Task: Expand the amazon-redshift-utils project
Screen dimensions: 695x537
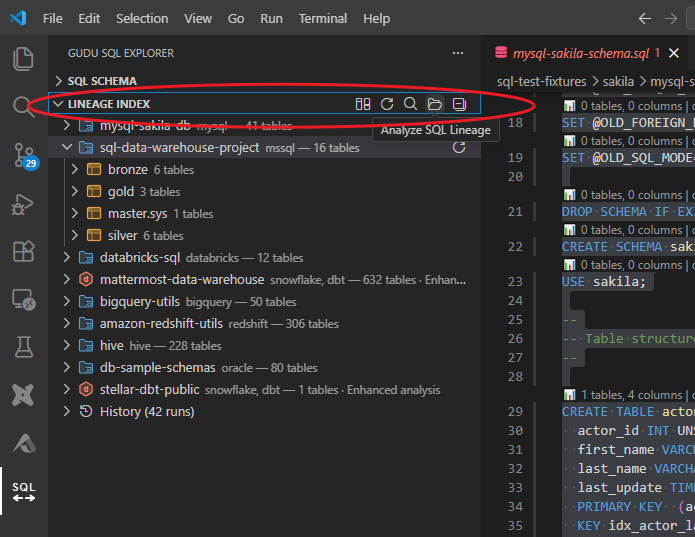Action: [66, 323]
